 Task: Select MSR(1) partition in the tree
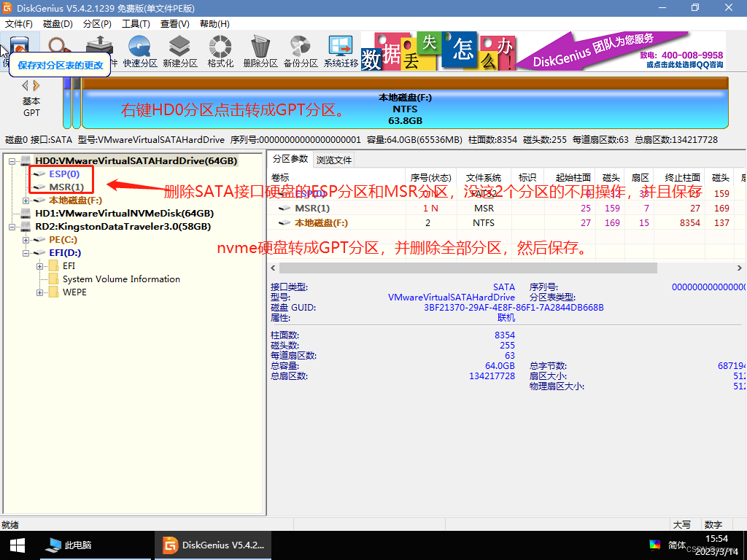coord(66,187)
